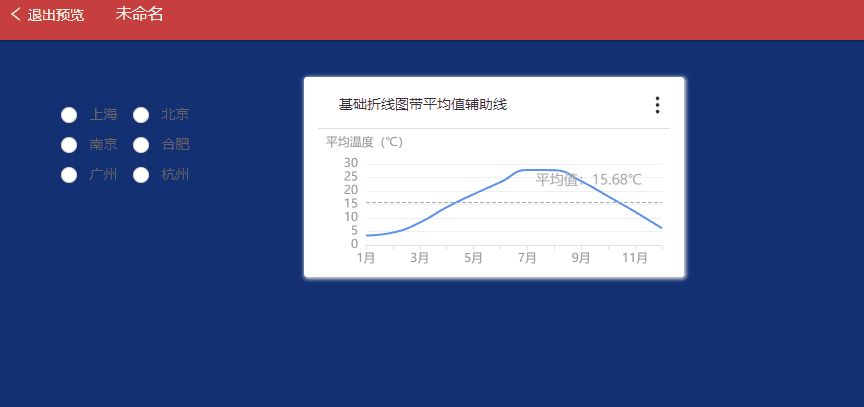The width and height of the screenshot is (864, 407).
Task: Pick the 杭州 radio button
Action: (141, 175)
